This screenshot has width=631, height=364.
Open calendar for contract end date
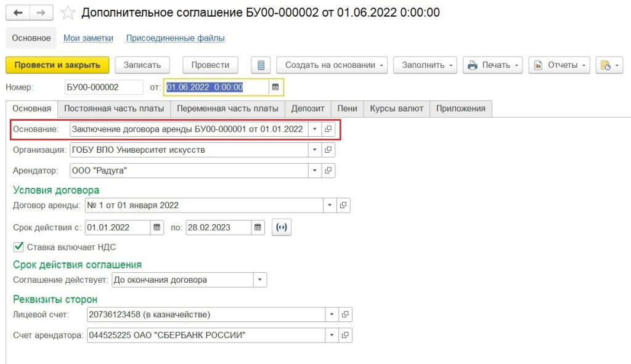(x=259, y=227)
